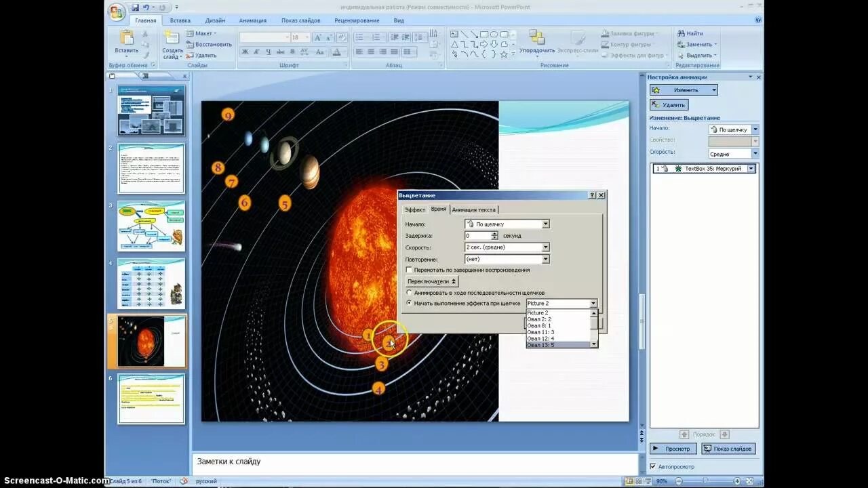This screenshot has height=488, width=868.
Task: Open the Office button menu
Action: (x=117, y=12)
